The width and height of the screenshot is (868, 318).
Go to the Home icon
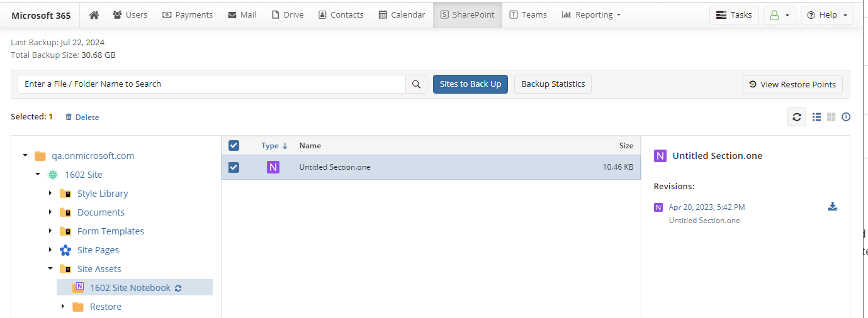94,14
